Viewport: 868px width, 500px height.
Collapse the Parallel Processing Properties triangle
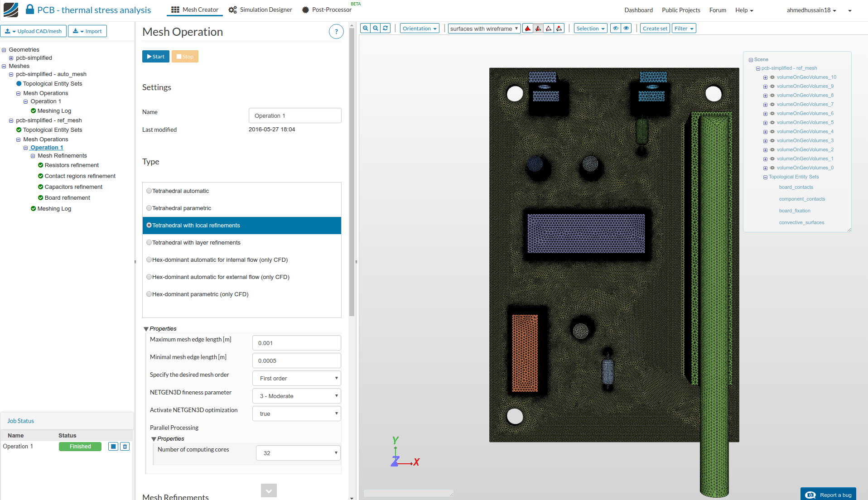point(154,439)
